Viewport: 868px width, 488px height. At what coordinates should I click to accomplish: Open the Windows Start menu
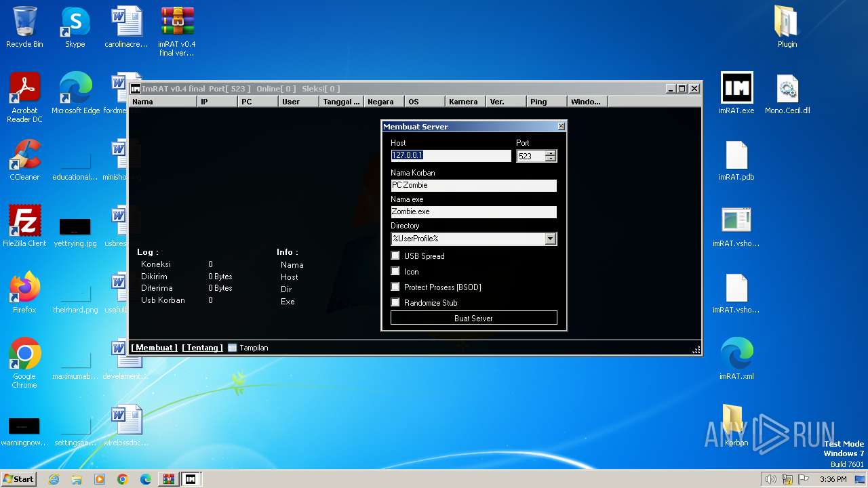(x=19, y=479)
